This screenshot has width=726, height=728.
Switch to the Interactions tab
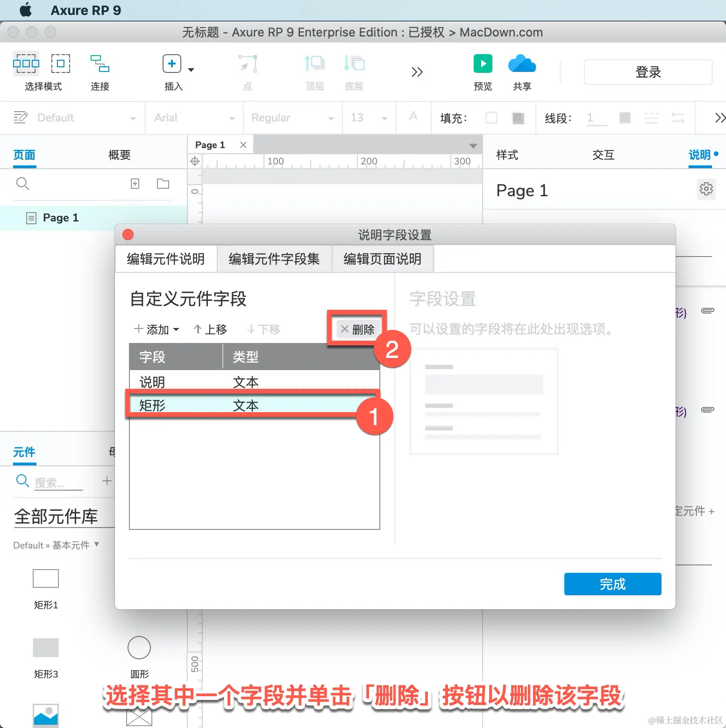coord(603,155)
